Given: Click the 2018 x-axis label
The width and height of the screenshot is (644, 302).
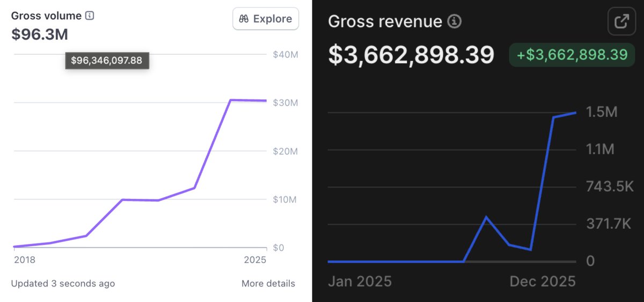Looking at the screenshot, I should (x=25, y=260).
